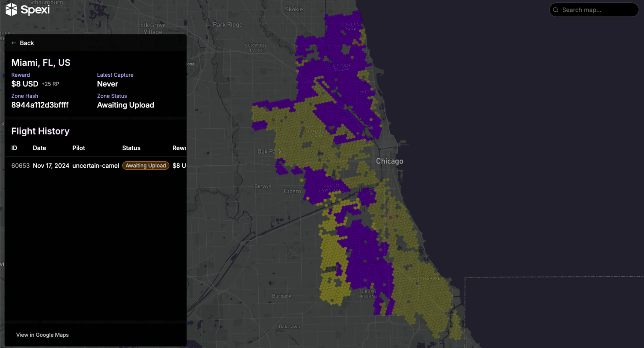This screenshot has height=348, width=644.
Task: Open View in Google Maps
Action: click(x=42, y=335)
